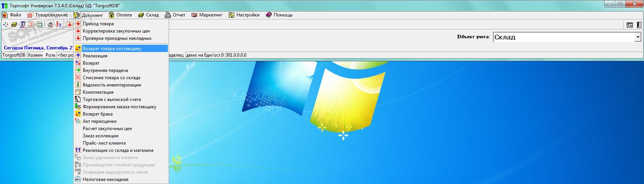
Task: Click the 'демо на 0дн/ост.0' status cell
Action: tap(205, 55)
